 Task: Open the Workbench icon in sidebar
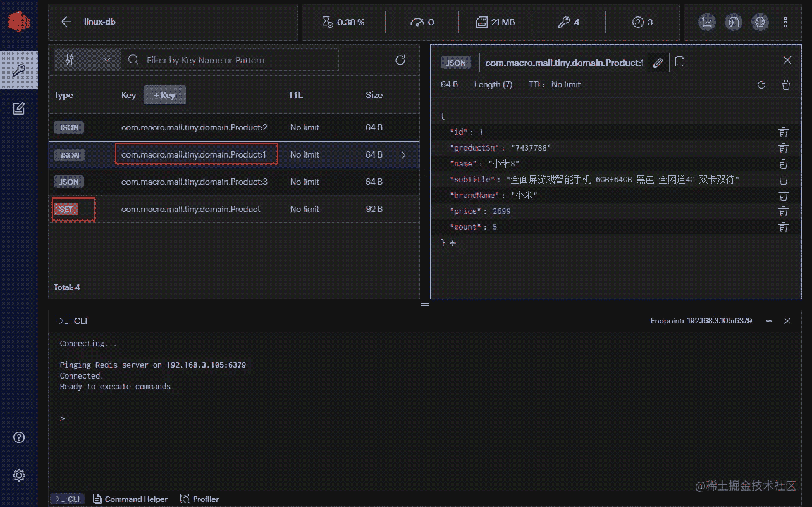(x=19, y=109)
